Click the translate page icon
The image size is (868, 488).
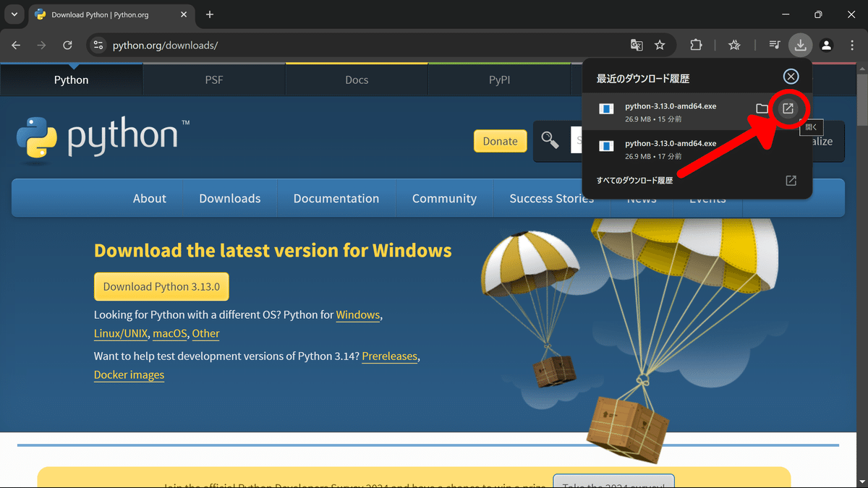(637, 45)
